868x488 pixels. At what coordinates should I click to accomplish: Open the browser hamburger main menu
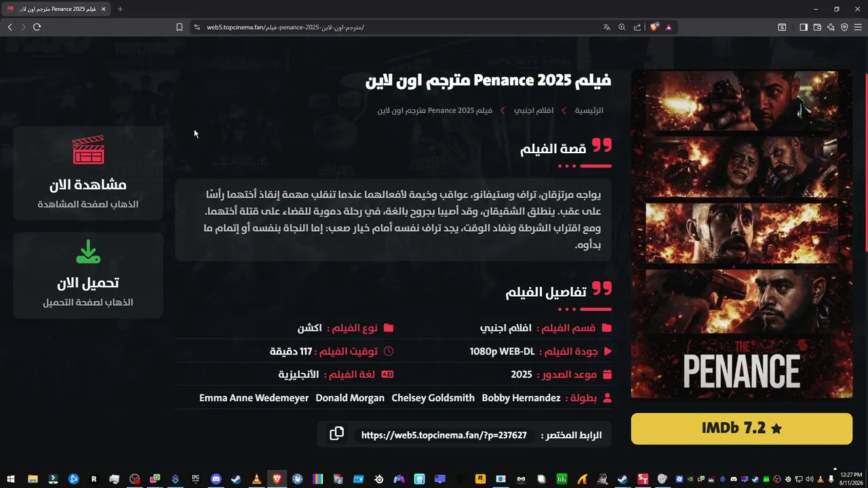[858, 27]
